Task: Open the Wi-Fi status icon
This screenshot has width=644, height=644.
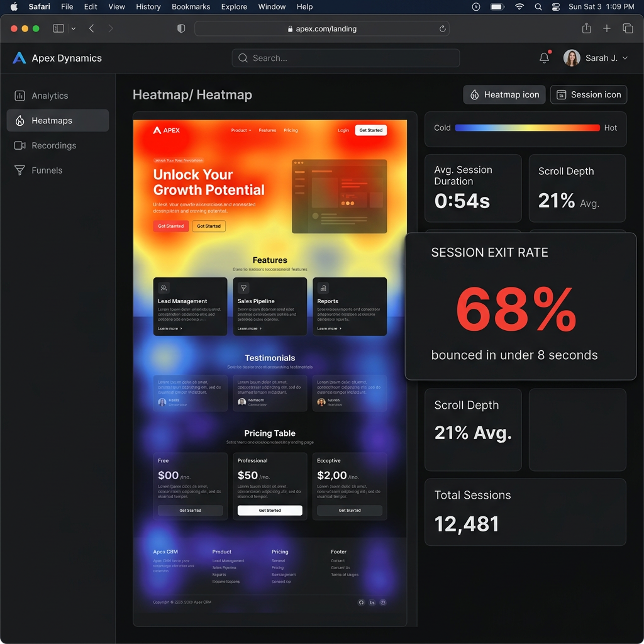Action: click(519, 6)
